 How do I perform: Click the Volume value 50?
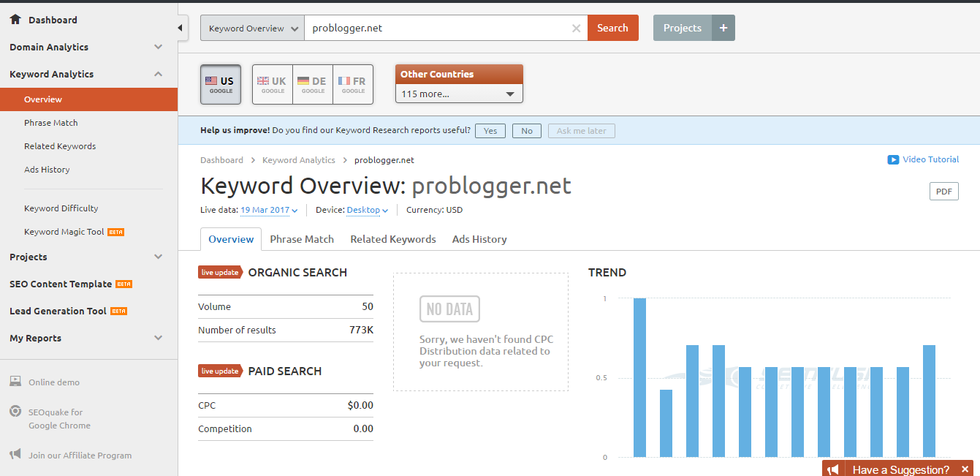[x=368, y=306]
